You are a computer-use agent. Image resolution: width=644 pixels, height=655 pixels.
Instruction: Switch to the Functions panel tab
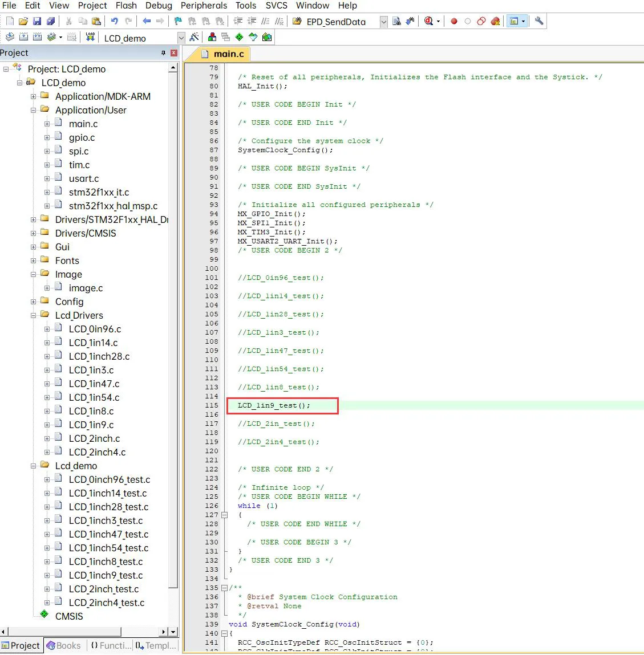[x=110, y=646]
